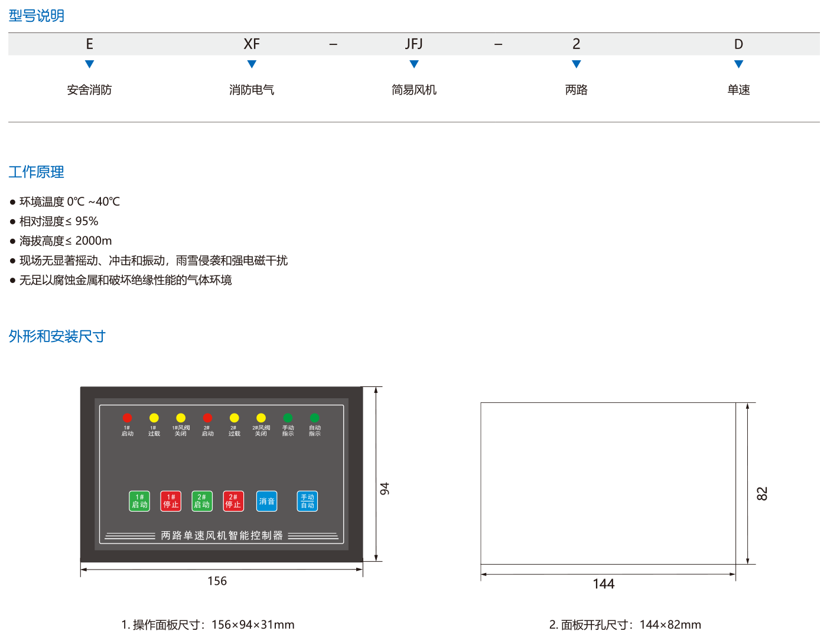Click the yellow 1# 过载 indicator light
The image size is (827, 644).
154,418
